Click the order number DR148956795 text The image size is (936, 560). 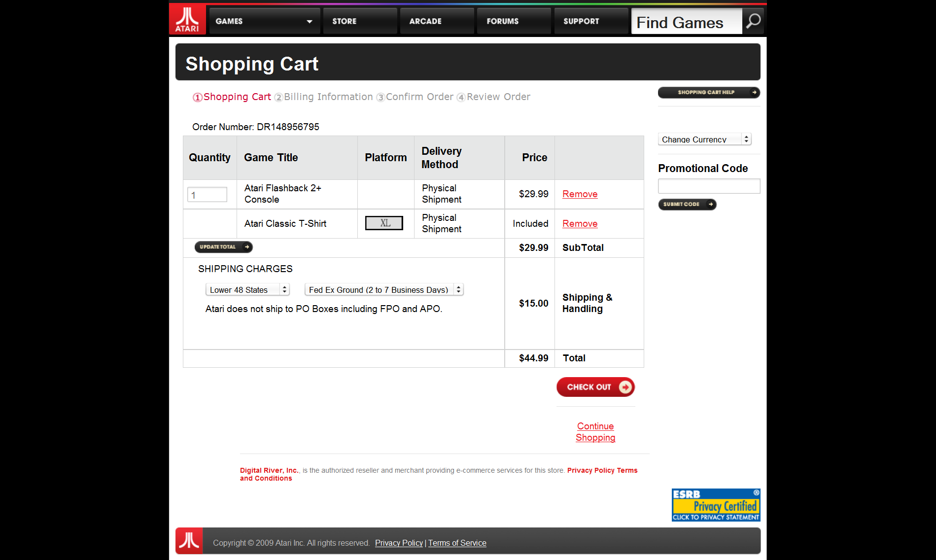(x=288, y=127)
